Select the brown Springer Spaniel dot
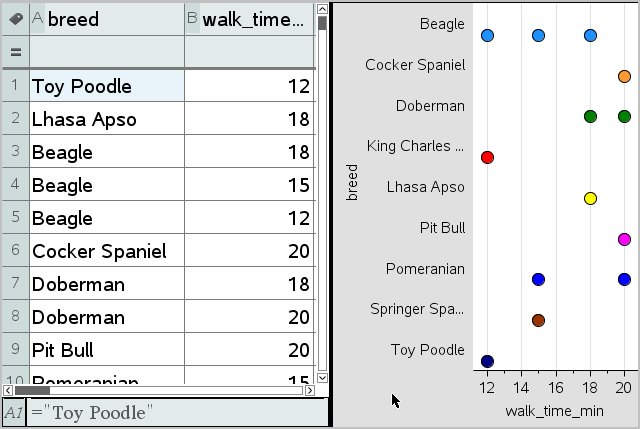Screen dimensions: 640x429 pyautogui.click(x=538, y=320)
